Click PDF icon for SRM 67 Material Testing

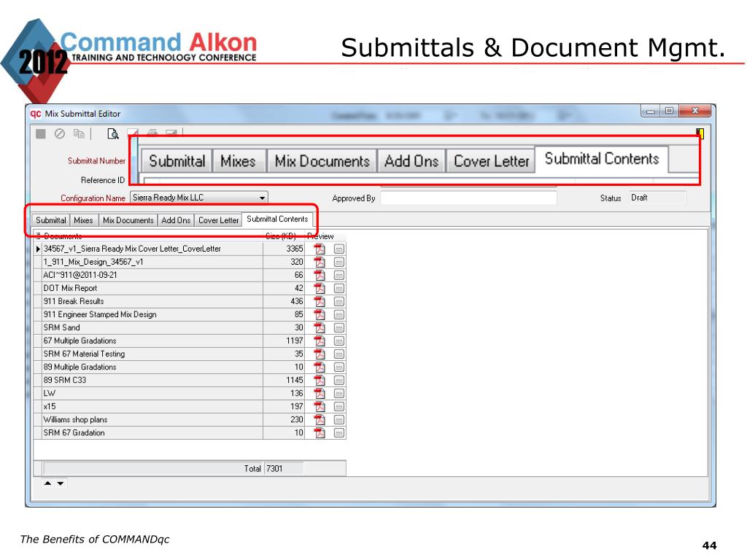click(x=320, y=354)
